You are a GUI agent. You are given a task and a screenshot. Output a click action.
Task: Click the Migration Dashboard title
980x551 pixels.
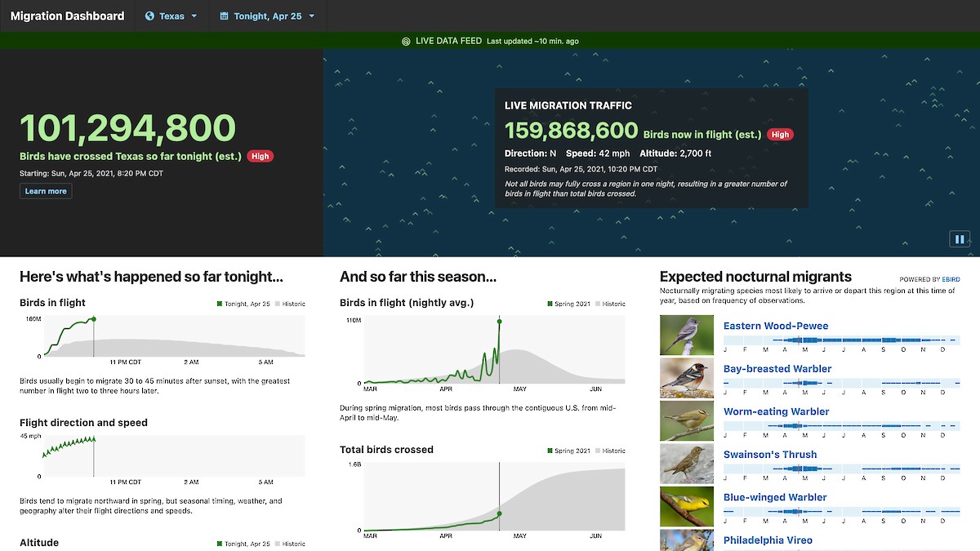(67, 15)
